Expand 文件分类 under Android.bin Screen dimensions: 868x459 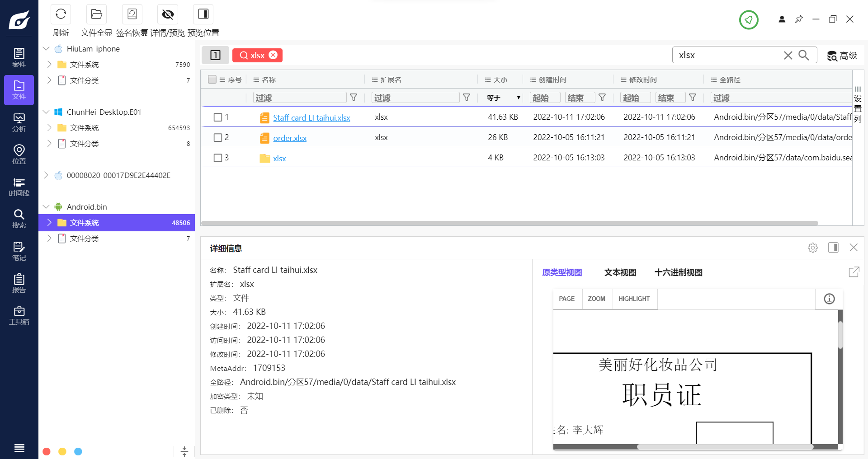point(49,238)
